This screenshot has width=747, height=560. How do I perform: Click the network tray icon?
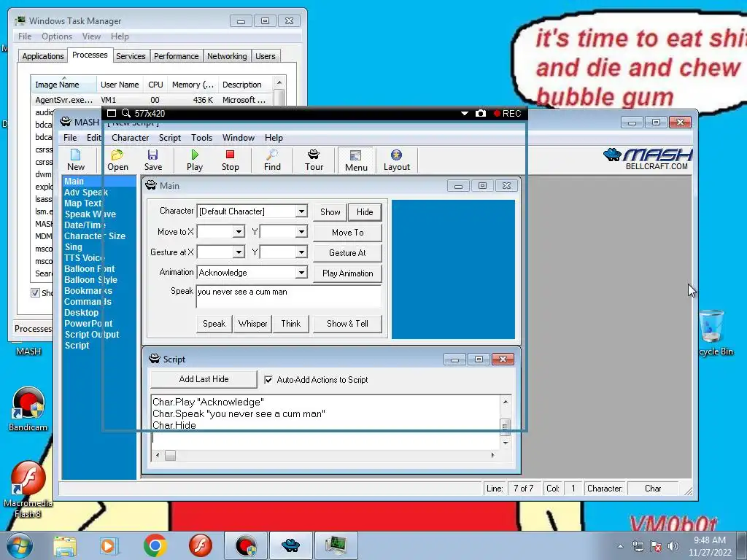[638, 545]
